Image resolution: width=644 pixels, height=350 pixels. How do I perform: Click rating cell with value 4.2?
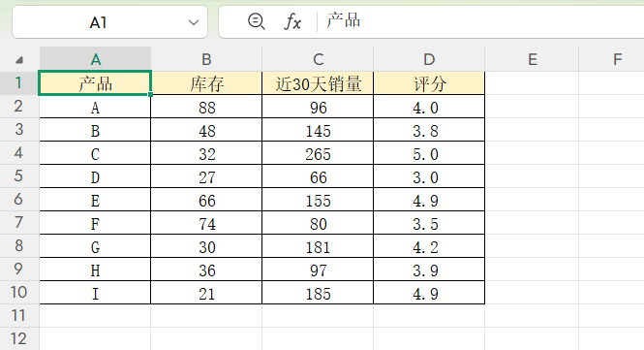[x=429, y=246]
